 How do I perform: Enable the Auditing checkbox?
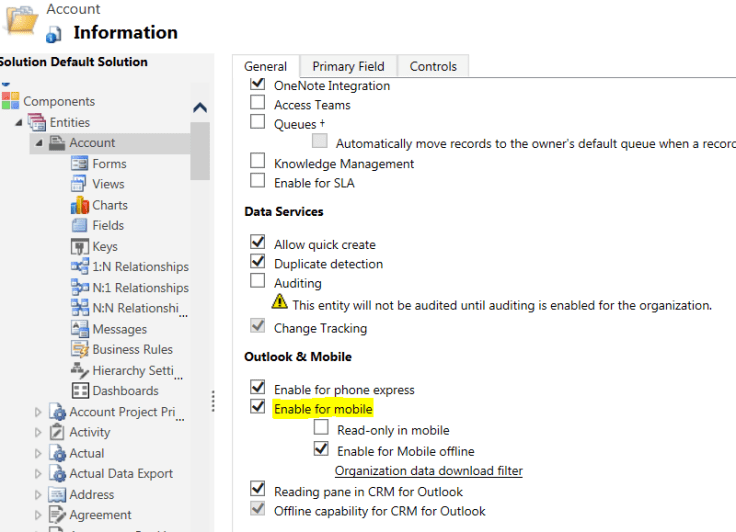(x=258, y=283)
